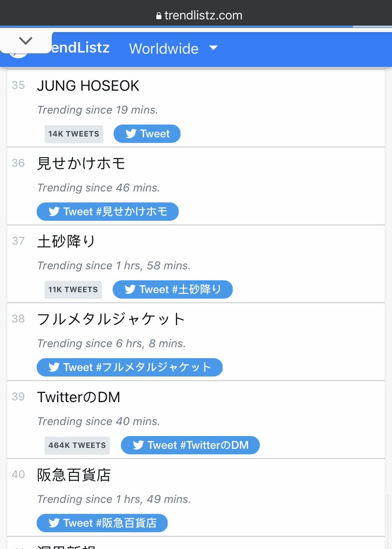Open the TwitterのDM trend title

pyautogui.click(x=78, y=397)
